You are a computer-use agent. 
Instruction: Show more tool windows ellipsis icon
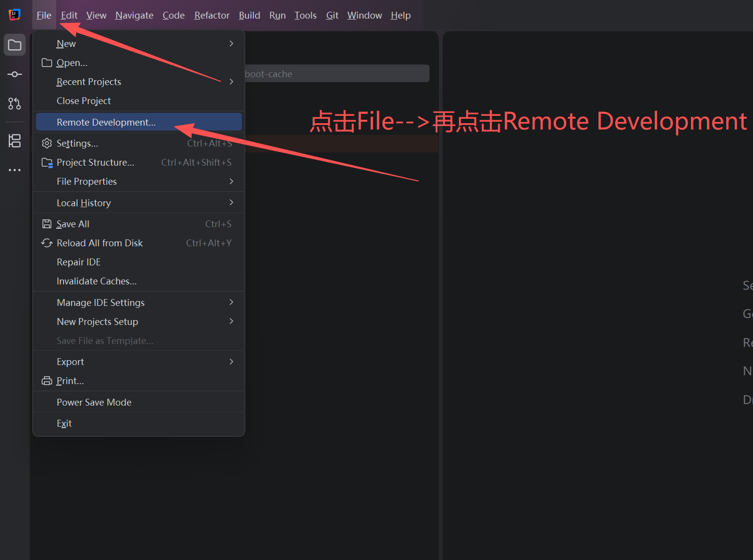(15, 170)
